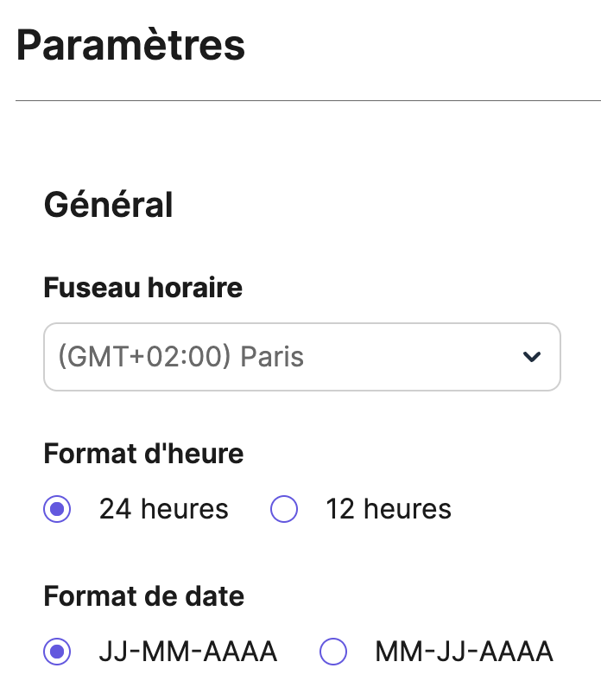Click the downward chevron on timezone field

point(533,356)
